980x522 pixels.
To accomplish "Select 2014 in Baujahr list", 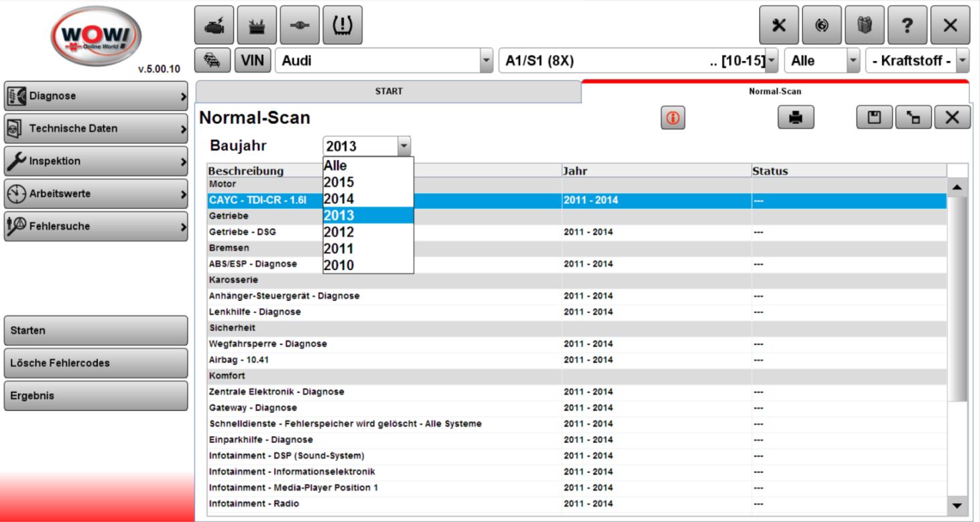I will [368, 199].
